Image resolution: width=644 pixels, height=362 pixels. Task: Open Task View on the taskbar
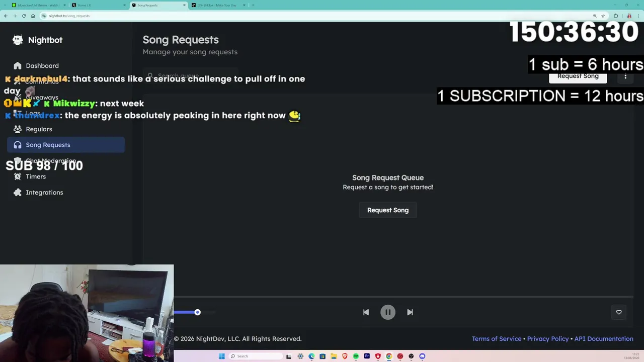point(289,356)
